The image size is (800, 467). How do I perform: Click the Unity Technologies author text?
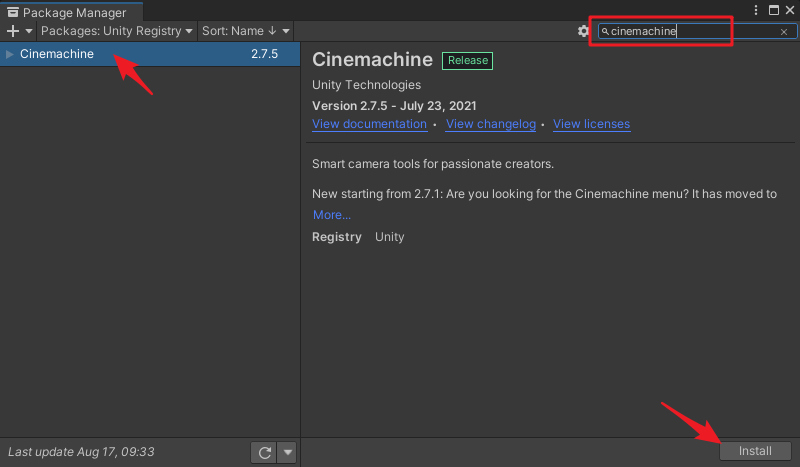point(366,85)
